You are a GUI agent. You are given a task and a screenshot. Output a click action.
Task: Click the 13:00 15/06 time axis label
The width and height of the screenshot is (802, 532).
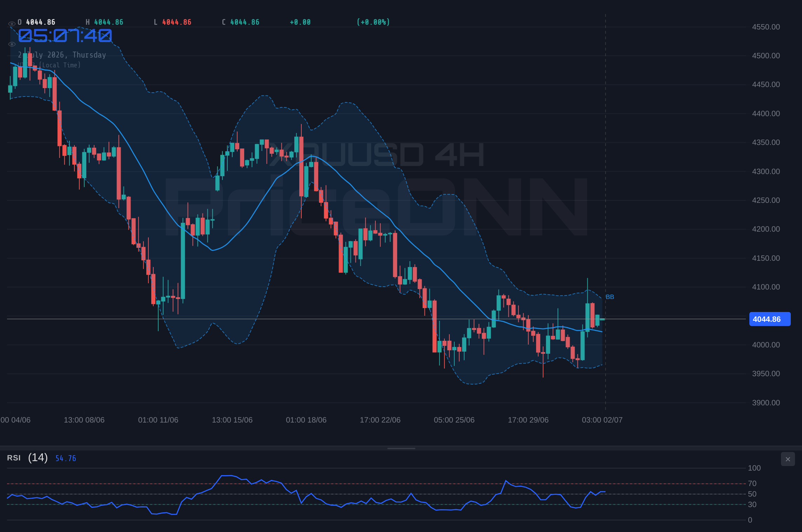pos(232,420)
